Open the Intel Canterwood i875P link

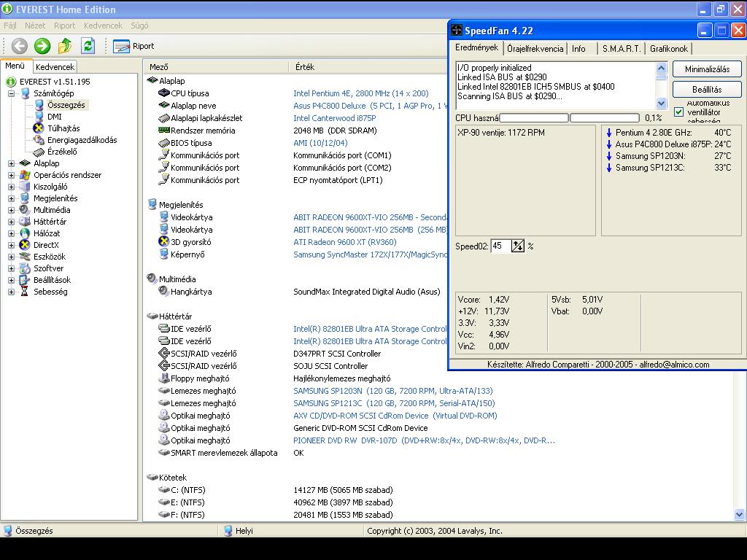click(x=334, y=118)
